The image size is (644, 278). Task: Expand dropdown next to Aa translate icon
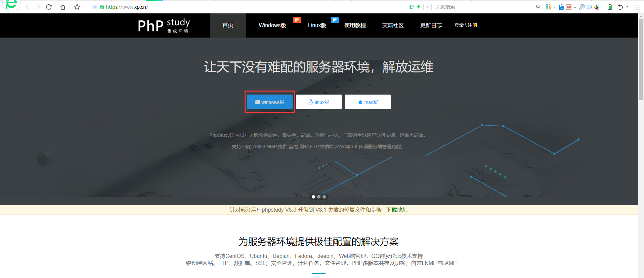pos(575,7)
